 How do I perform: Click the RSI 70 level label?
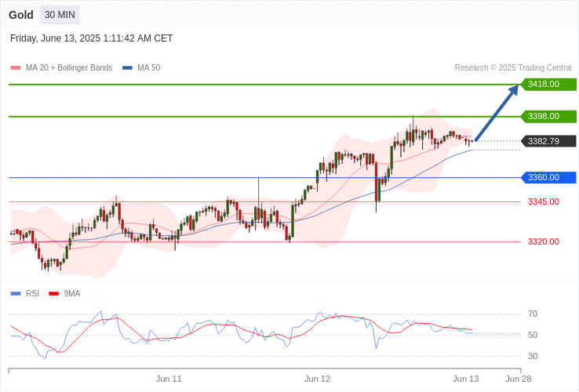click(533, 314)
